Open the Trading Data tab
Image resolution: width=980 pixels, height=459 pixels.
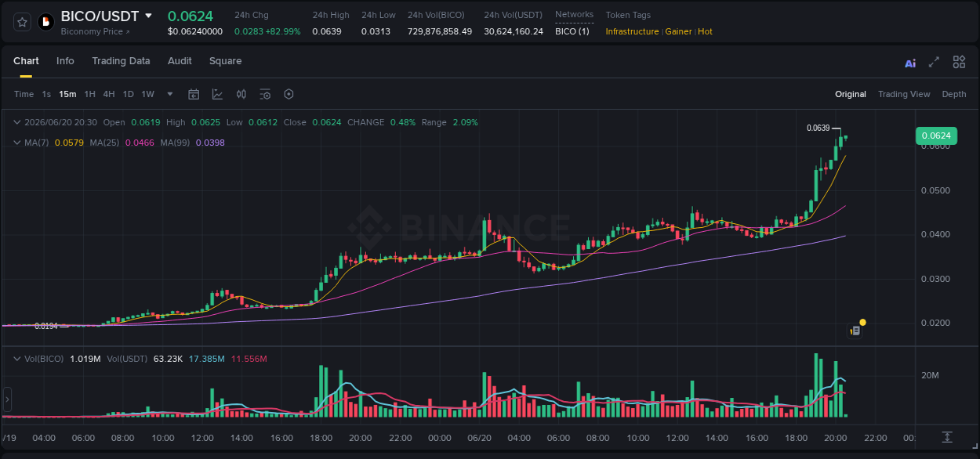pos(121,61)
